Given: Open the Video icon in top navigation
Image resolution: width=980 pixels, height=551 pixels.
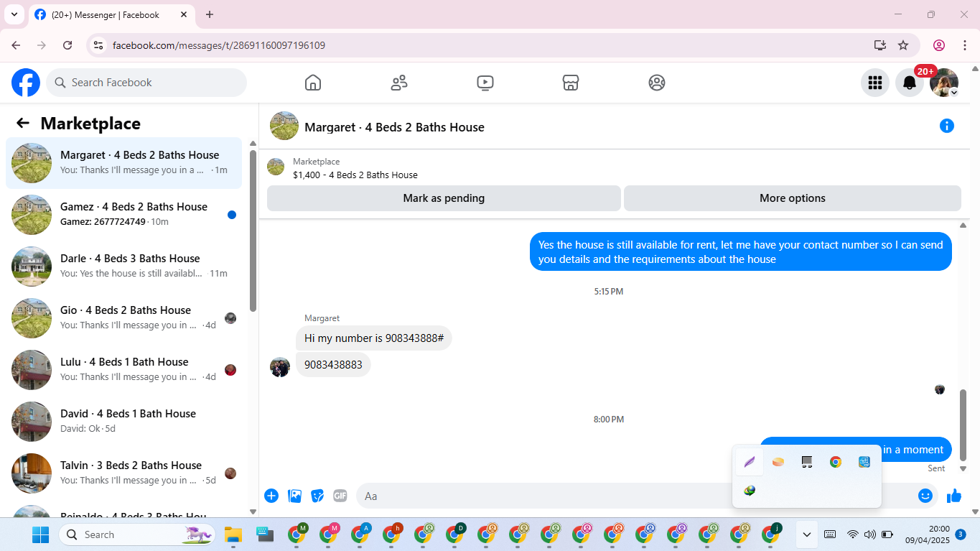Looking at the screenshot, I should tap(485, 83).
